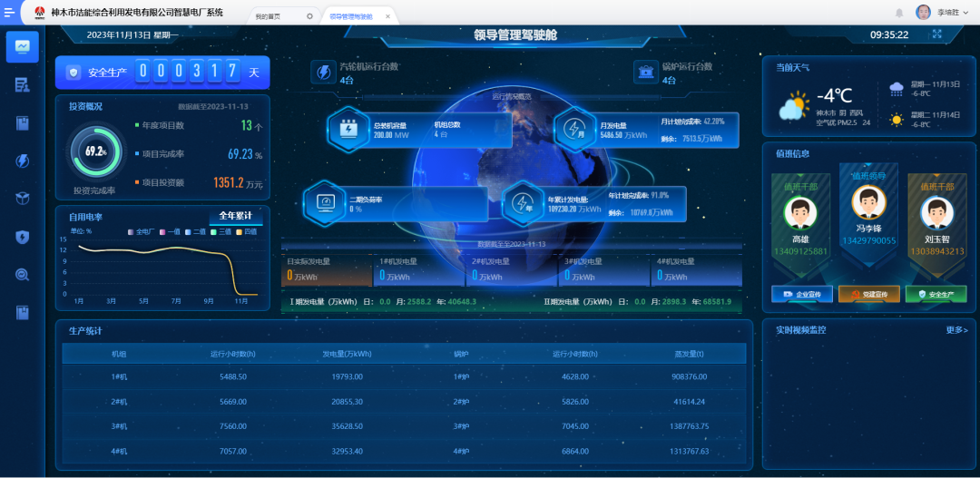Click the settings gear on 我的首页 tab
Viewport: 980px width, 478px height.
[309, 16]
